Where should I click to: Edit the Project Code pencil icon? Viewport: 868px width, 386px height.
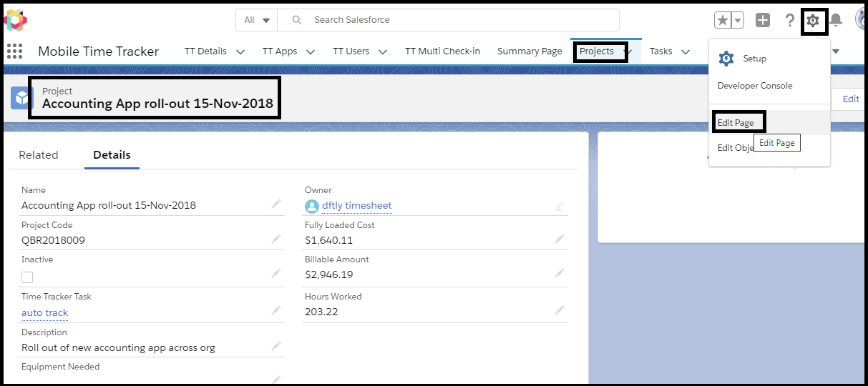276,239
